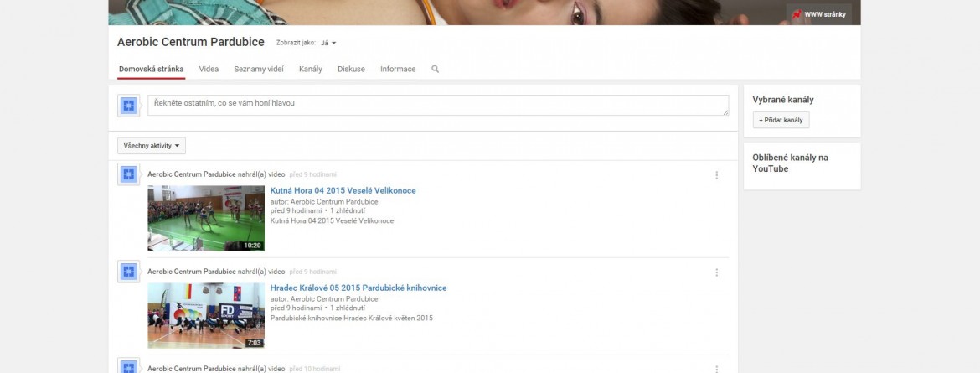Click uploader name in Kutná Hora activity header
The width and height of the screenshot is (980, 373).
pyautogui.click(x=192, y=174)
